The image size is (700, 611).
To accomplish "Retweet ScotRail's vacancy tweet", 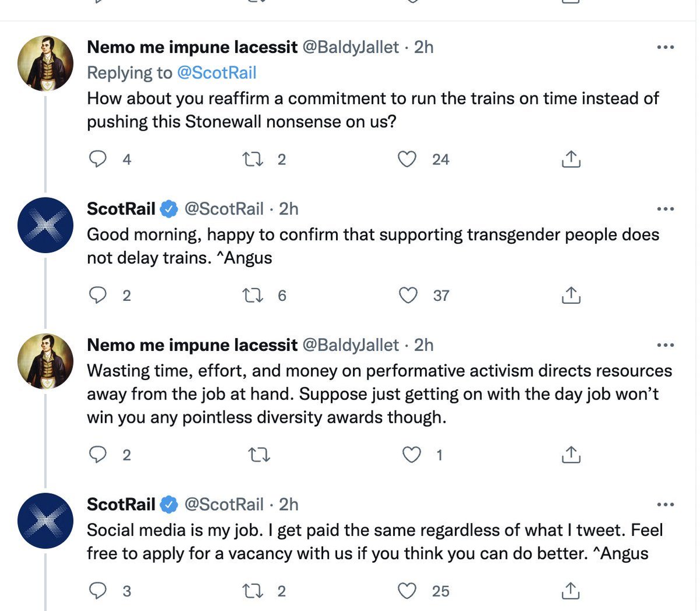I will [x=253, y=591].
